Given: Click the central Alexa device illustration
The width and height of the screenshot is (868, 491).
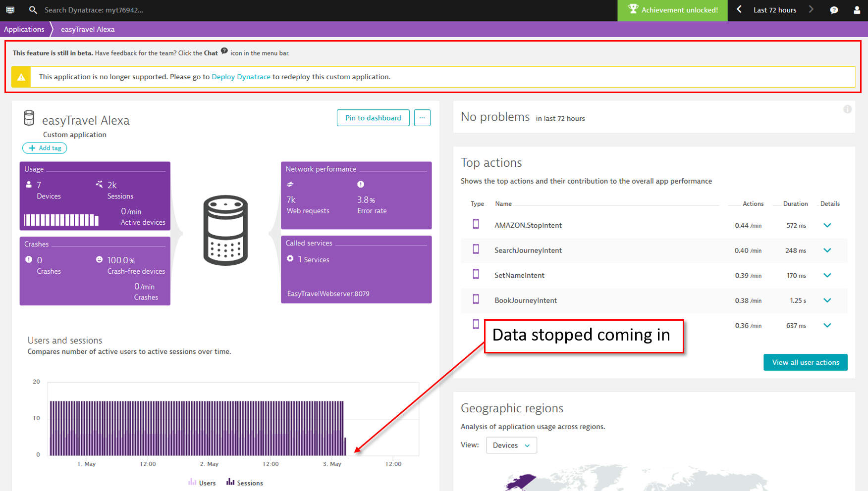Looking at the screenshot, I should (x=225, y=230).
